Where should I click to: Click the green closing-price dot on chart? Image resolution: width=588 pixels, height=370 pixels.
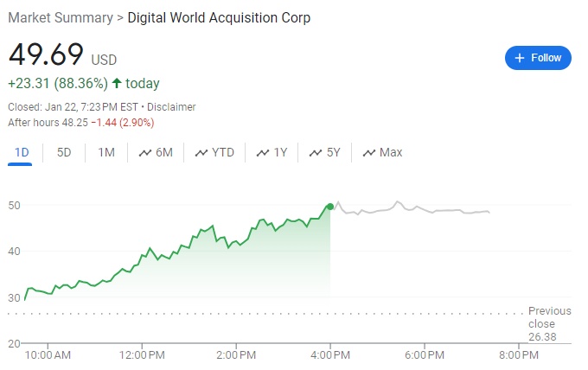(330, 206)
